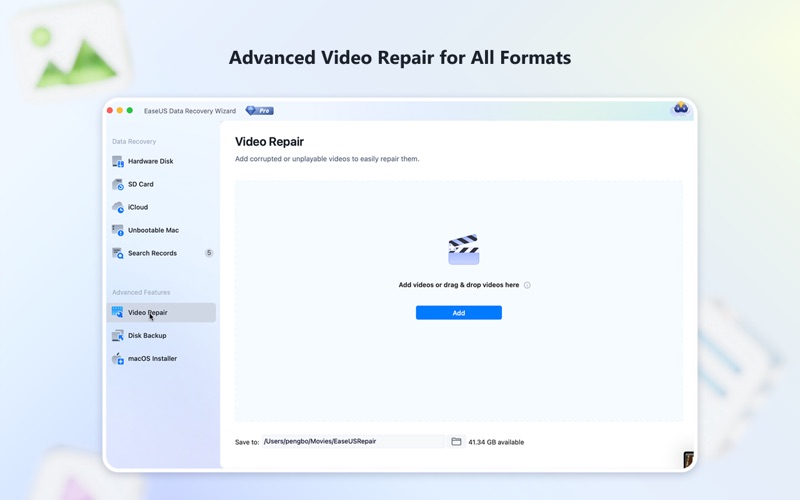Click the clapperboard video icon
This screenshot has width=800, height=500.
(463, 249)
